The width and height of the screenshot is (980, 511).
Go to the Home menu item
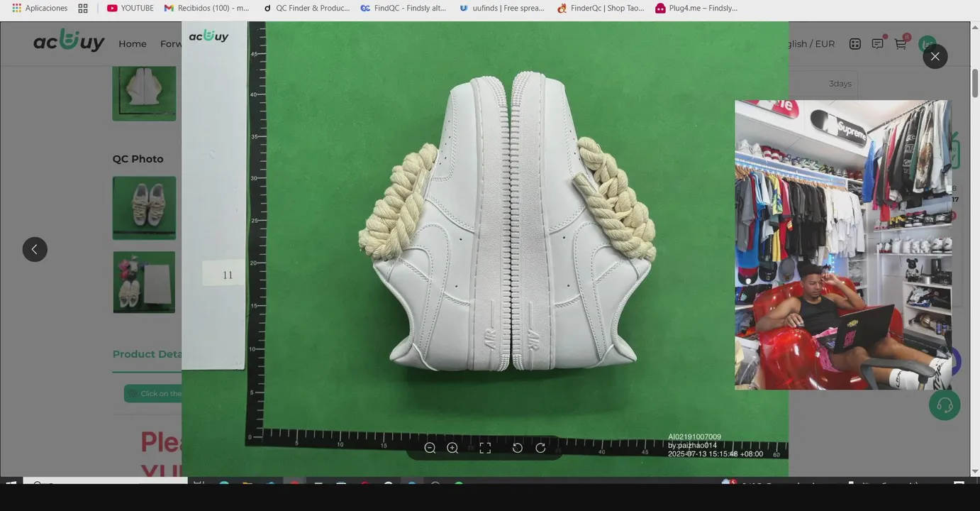pos(133,43)
